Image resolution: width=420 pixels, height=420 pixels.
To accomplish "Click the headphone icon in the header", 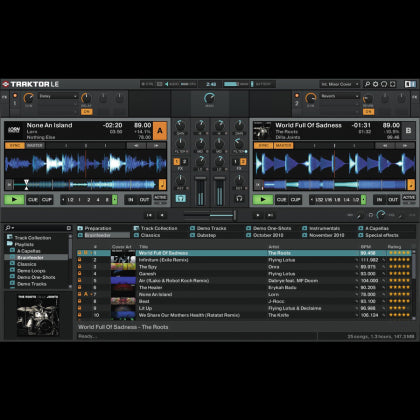I will (x=384, y=84).
